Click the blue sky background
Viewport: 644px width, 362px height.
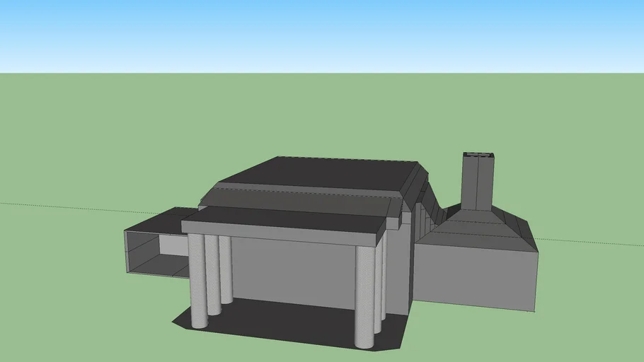coord(318,35)
